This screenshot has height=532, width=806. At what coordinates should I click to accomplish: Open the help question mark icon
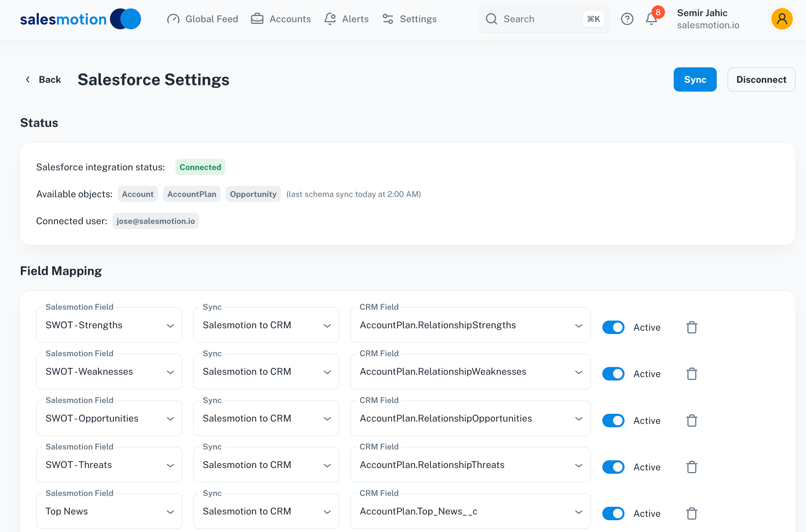(x=627, y=19)
